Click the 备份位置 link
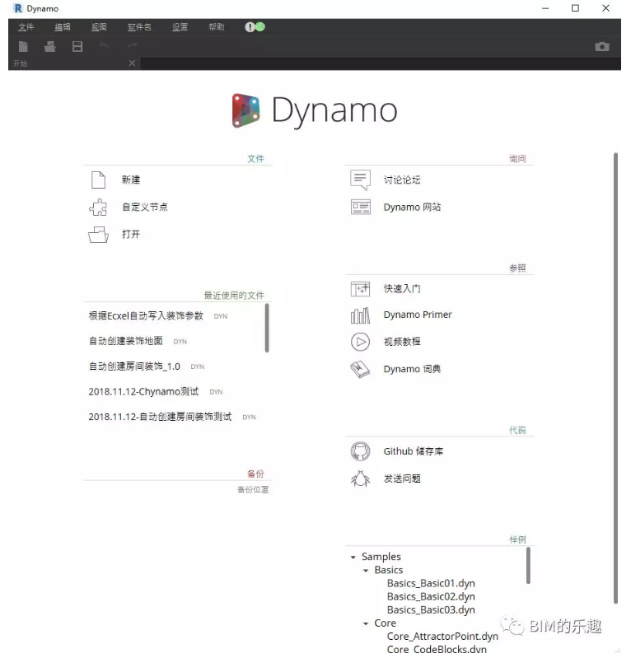This screenshot has width=631, height=672. click(253, 489)
